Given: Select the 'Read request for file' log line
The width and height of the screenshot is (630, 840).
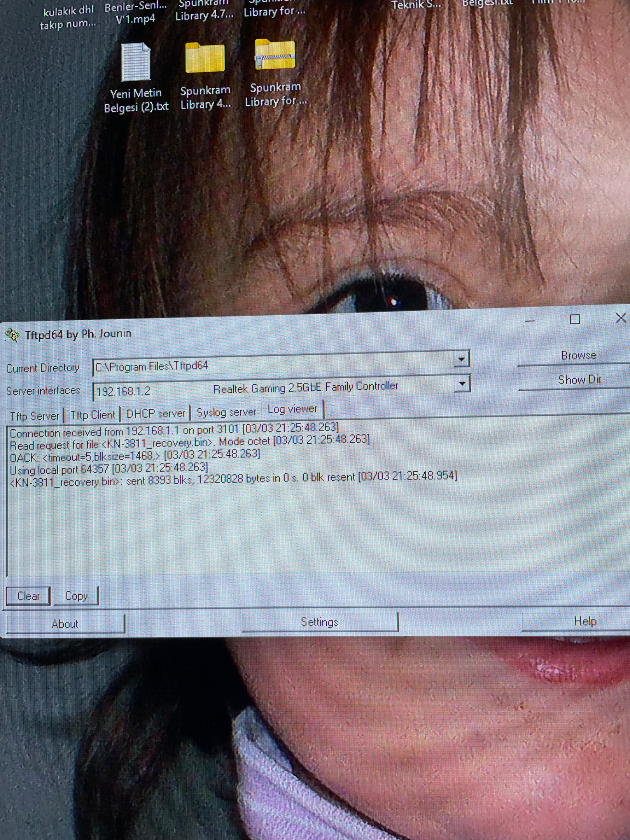Looking at the screenshot, I should click(189, 442).
